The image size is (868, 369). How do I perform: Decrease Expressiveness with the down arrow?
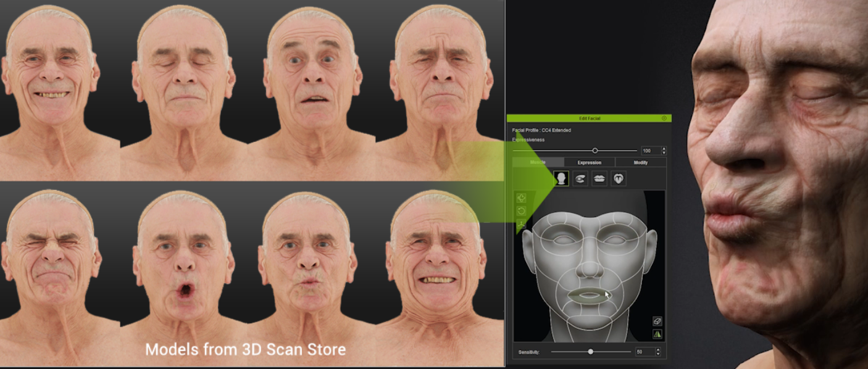tap(664, 152)
